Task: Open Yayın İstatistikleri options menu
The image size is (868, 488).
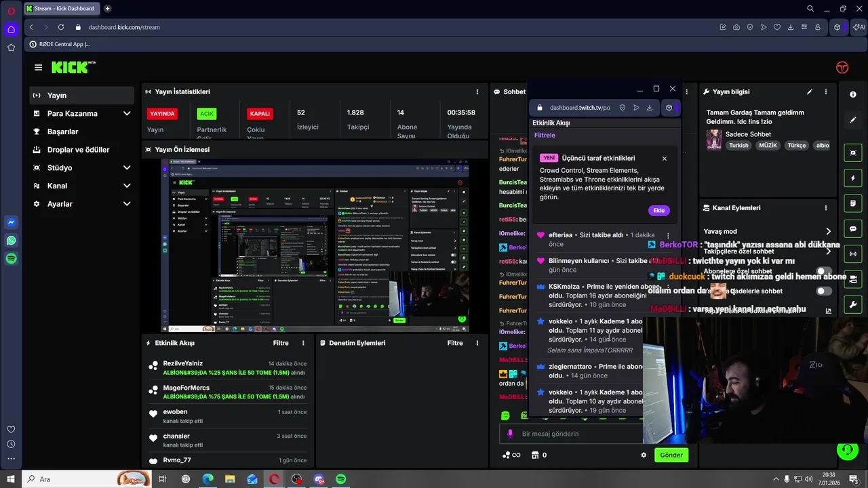Action: pos(477,91)
